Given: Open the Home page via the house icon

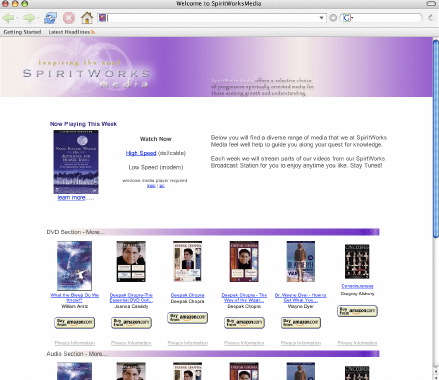Looking at the screenshot, I should 87,18.
